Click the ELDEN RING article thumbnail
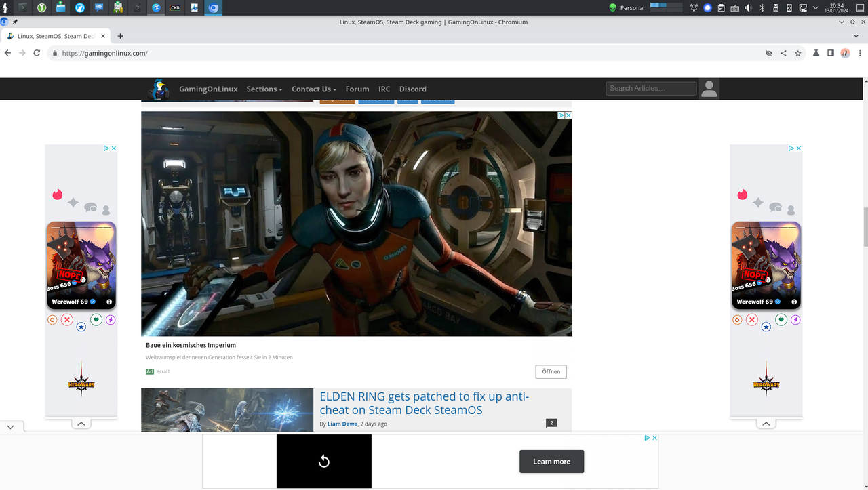Image resolution: width=868 pixels, height=490 pixels. click(227, 410)
